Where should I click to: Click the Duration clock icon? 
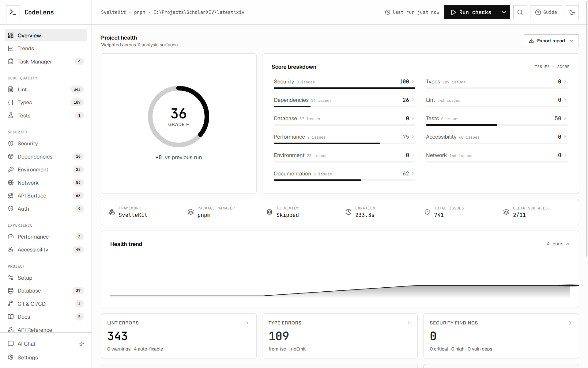click(349, 212)
